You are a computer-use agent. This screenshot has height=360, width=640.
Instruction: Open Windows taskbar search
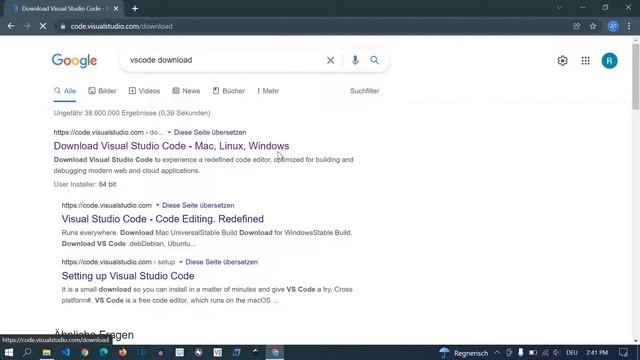[27, 353]
